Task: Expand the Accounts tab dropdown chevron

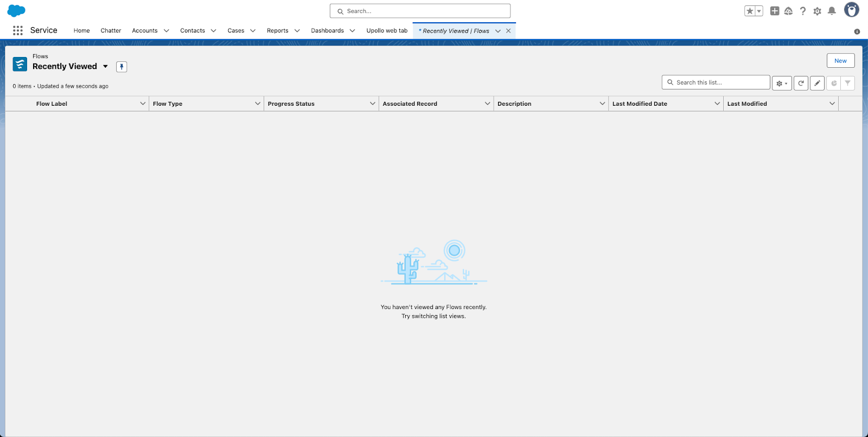Action: (167, 31)
